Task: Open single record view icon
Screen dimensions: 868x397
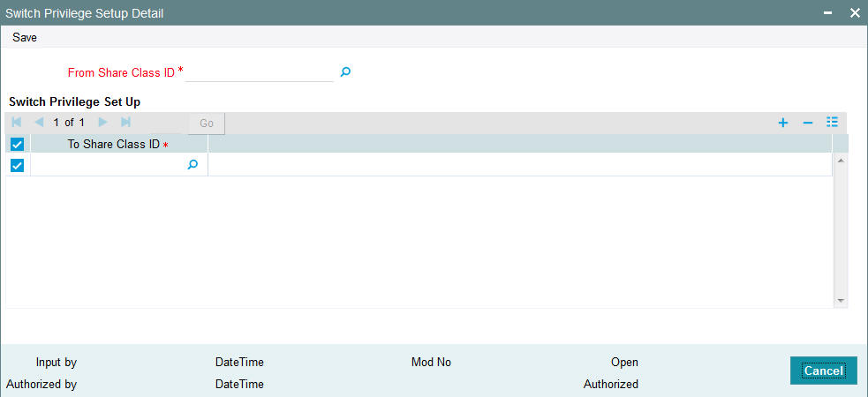Action: pyautogui.click(x=832, y=123)
